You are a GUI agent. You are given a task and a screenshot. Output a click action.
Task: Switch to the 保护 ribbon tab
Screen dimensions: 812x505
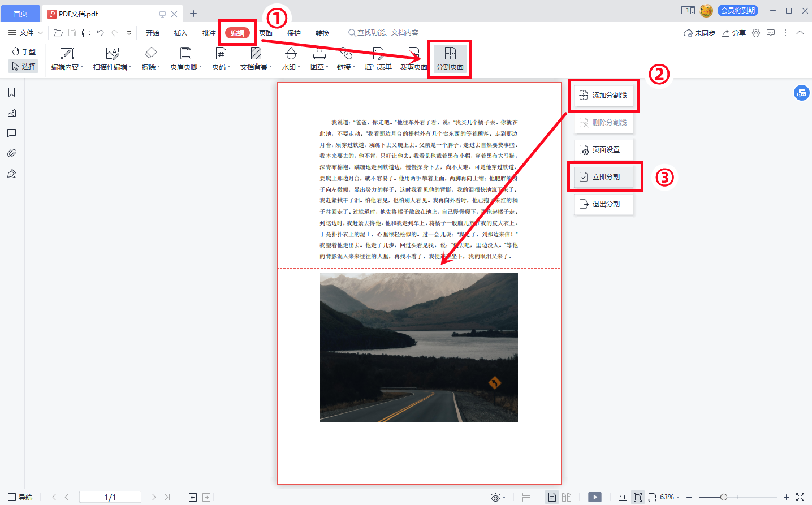point(294,33)
